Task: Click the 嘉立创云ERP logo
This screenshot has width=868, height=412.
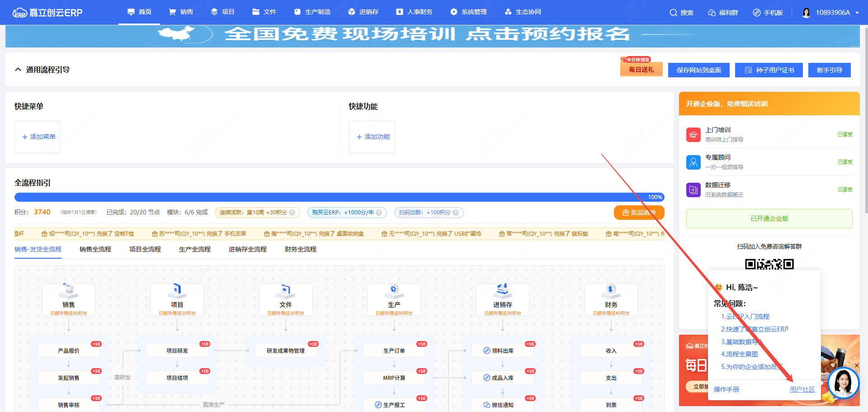Action: pyautogui.click(x=47, y=13)
